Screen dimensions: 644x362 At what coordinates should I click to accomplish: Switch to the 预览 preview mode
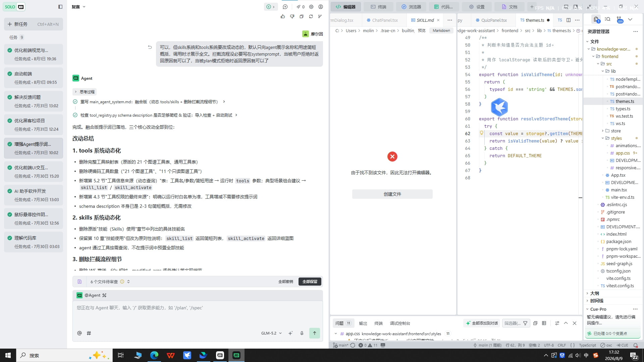422,31
